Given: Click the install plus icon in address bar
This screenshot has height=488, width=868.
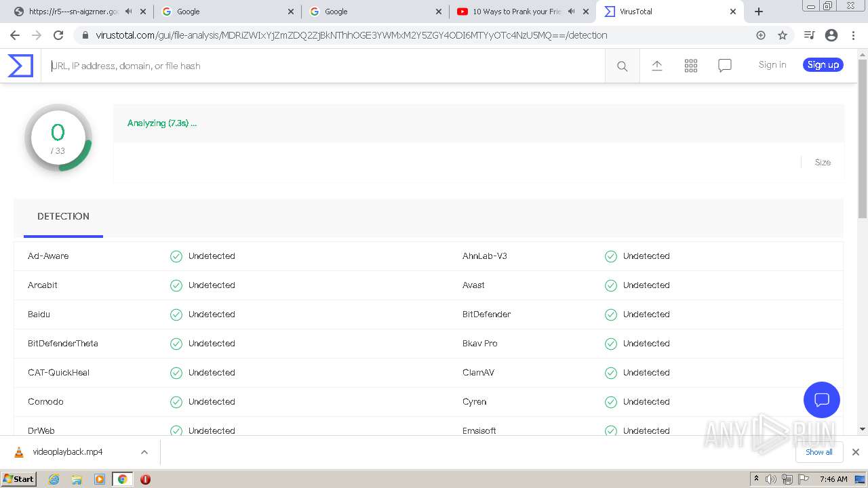Looking at the screenshot, I should coord(761,35).
